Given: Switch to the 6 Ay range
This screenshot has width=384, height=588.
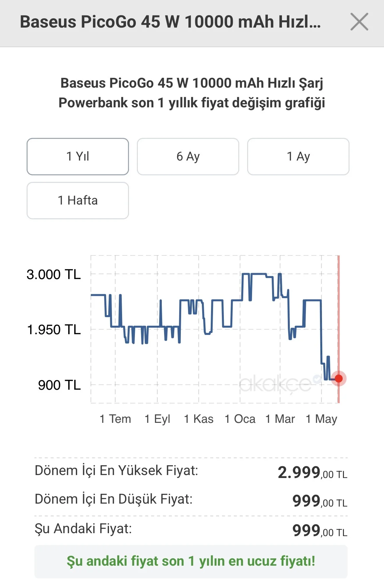Looking at the screenshot, I should click(188, 157).
